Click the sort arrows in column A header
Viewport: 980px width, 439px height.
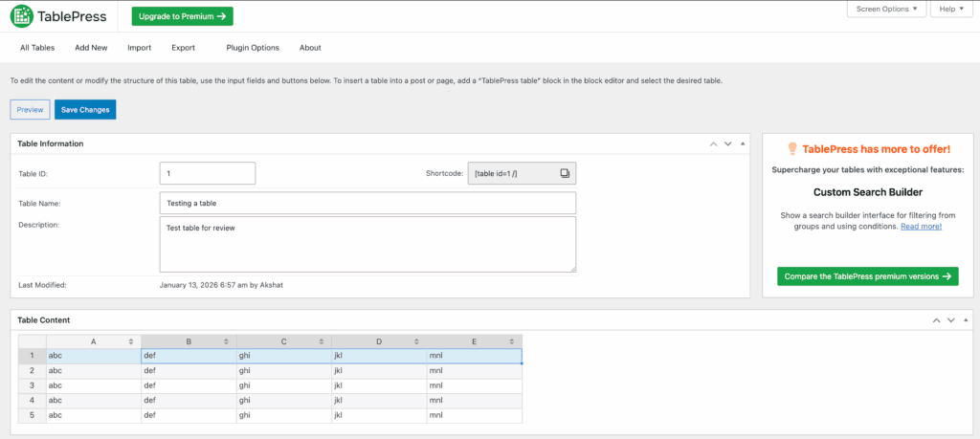pos(130,341)
